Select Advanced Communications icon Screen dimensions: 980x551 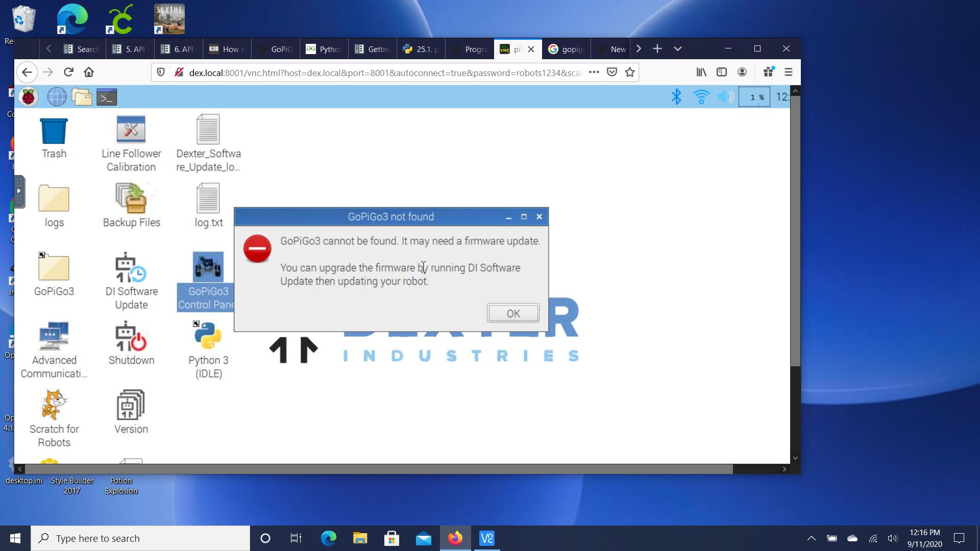point(54,351)
